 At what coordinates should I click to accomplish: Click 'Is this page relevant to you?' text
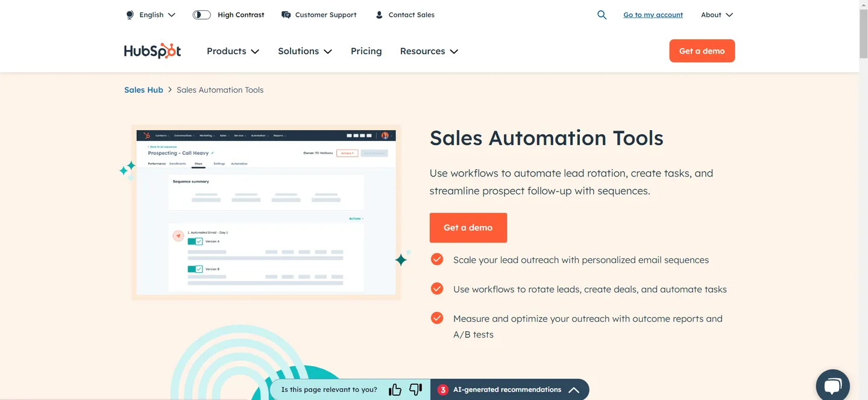tap(329, 390)
